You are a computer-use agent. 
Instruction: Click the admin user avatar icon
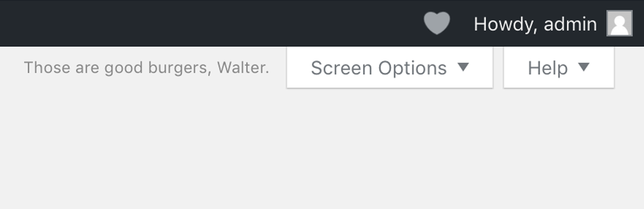coord(619,23)
